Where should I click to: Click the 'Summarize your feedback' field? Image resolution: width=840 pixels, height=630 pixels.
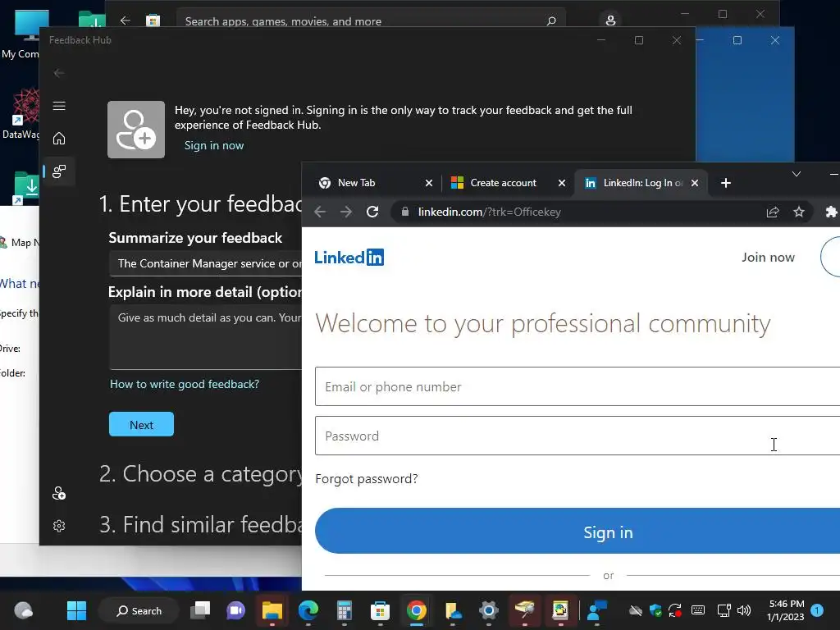(206, 263)
